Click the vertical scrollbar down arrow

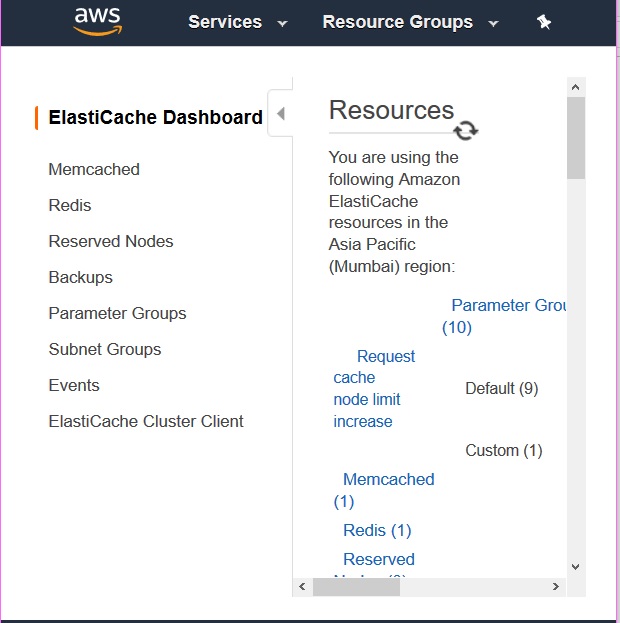point(575,567)
